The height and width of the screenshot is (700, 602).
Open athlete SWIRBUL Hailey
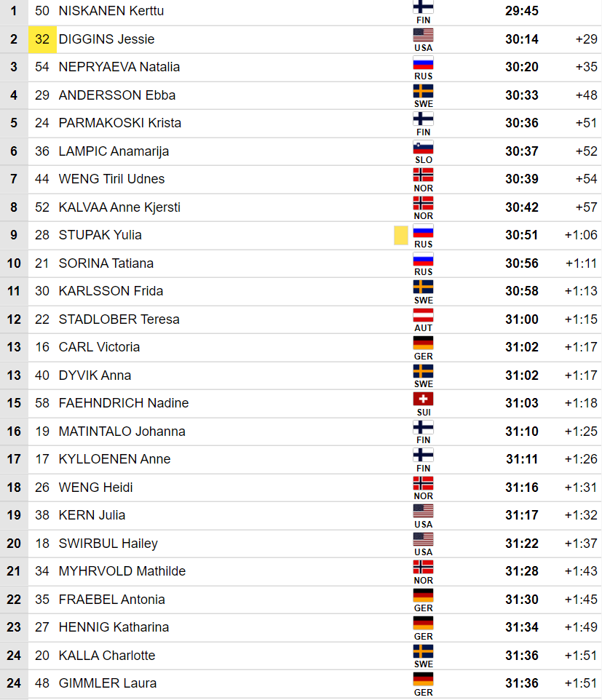coord(108,544)
